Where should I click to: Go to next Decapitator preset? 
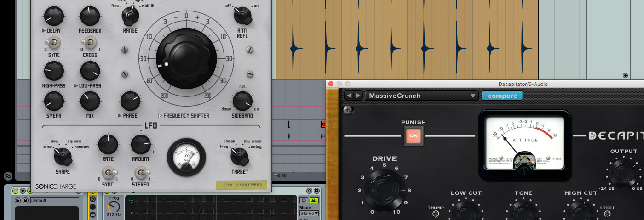(357, 96)
